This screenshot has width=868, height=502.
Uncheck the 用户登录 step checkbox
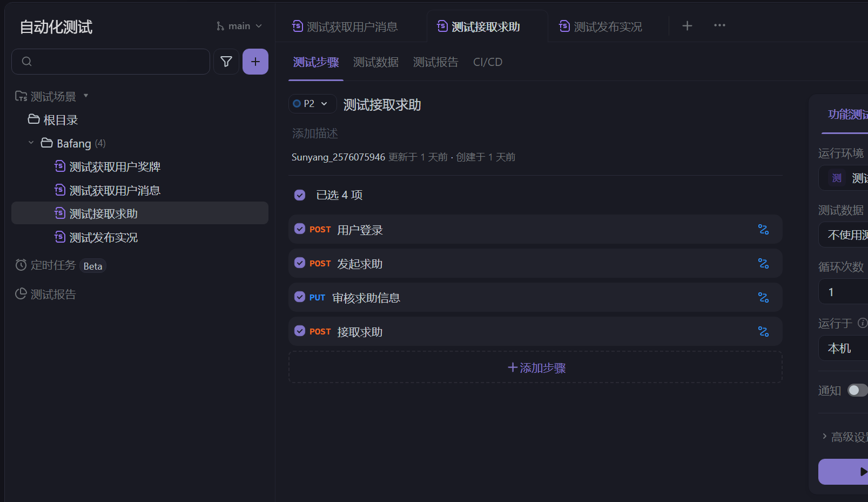(300, 229)
